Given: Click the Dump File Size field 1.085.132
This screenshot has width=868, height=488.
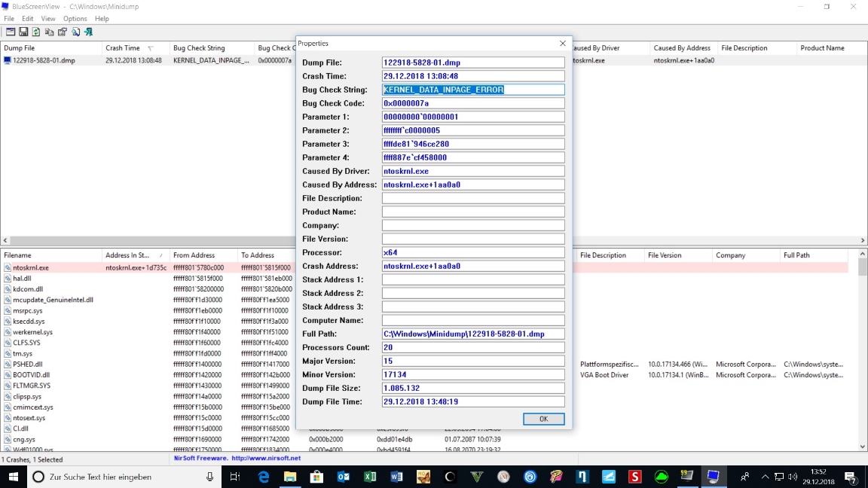Looking at the screenshot, I should tap(473, 388).
